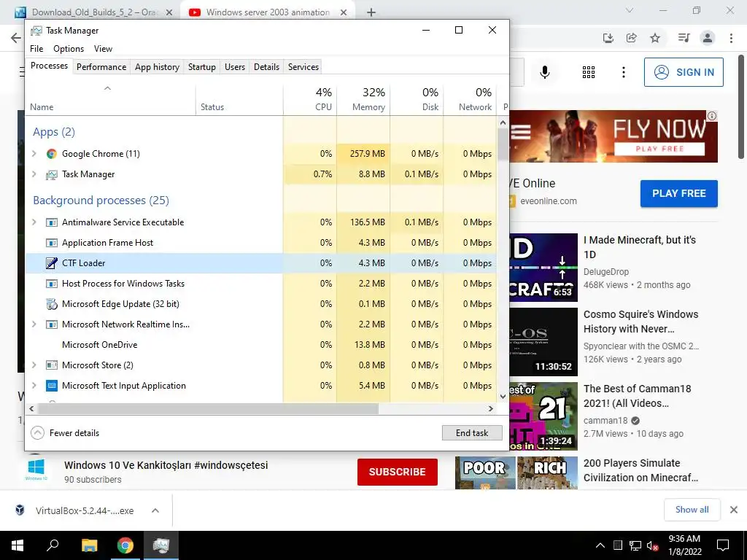Screen dimensions: 747x560
Task: Open the File menu in Task Manager
Action: (36, 49)
